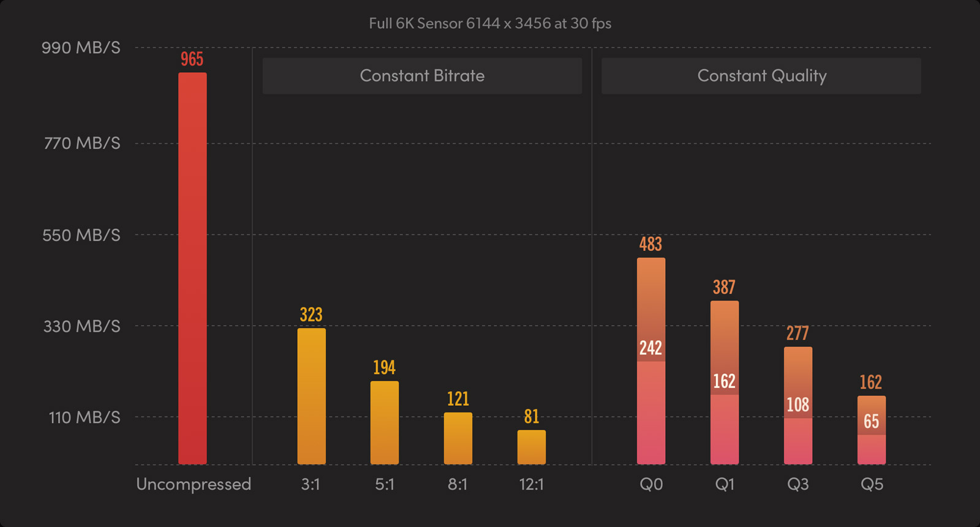Click the 387 value above Q1 bar

(724, 287)
